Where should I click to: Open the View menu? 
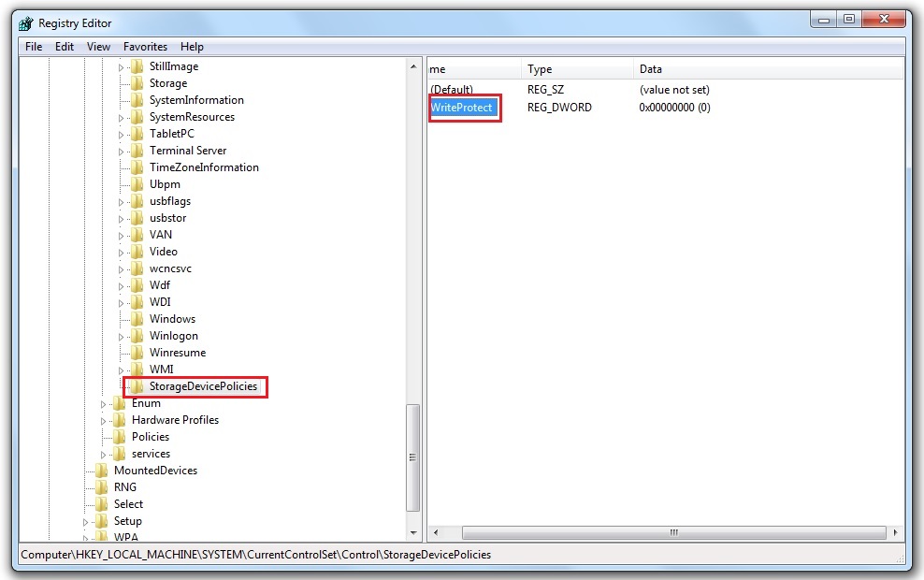pyautogui.click(x=98, y=47)
